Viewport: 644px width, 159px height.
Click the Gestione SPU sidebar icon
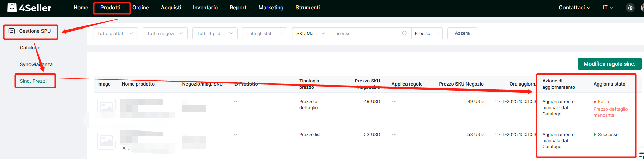(x=12, y=31)
